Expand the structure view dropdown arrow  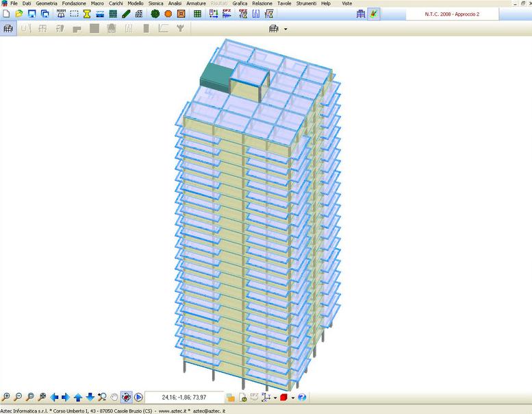coord(286,29)
